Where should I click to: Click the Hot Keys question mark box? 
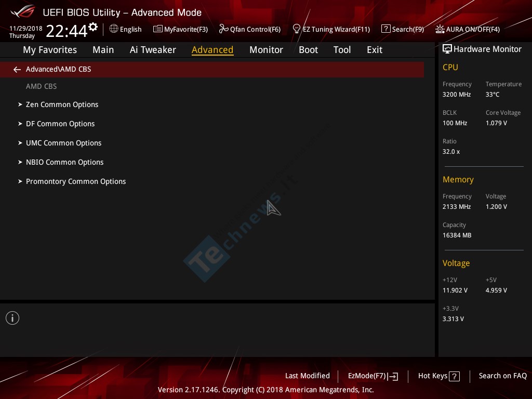pyautogui.click(x=454, y=376)
